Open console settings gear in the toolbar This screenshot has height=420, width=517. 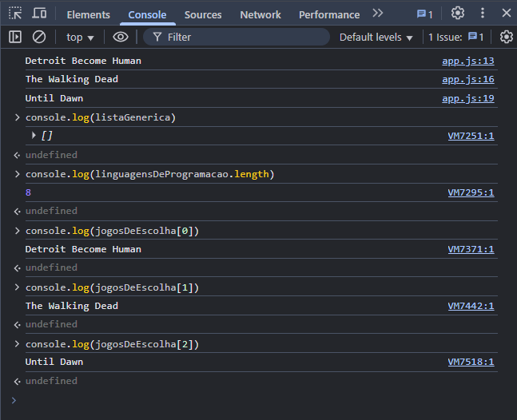[x=506, y=37]
